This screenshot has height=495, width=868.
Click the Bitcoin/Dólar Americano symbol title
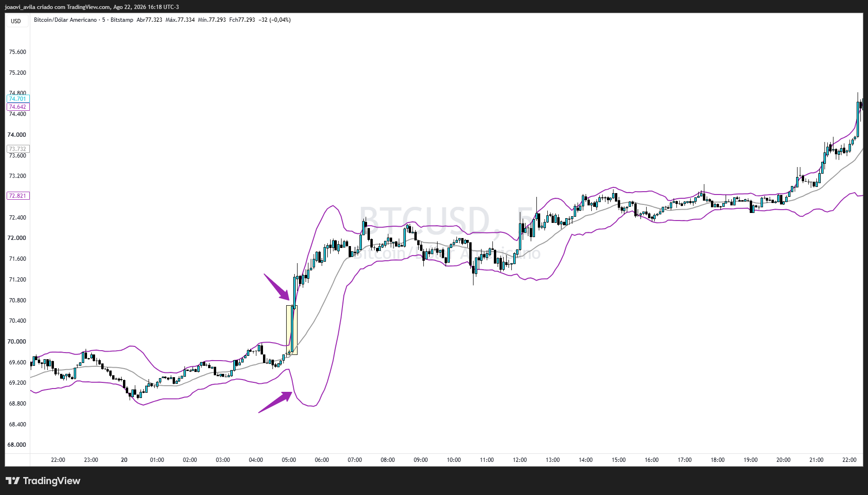pyautogui.click(x=65, y=20)
